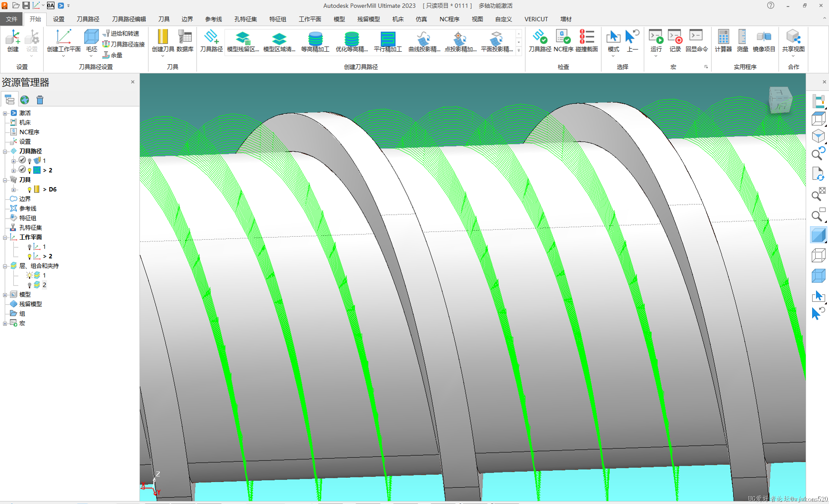Collapse the 刀具 tree node
The width and height of the screenshot is (829, 504).
pyautogui.click(x=5, y=180)
